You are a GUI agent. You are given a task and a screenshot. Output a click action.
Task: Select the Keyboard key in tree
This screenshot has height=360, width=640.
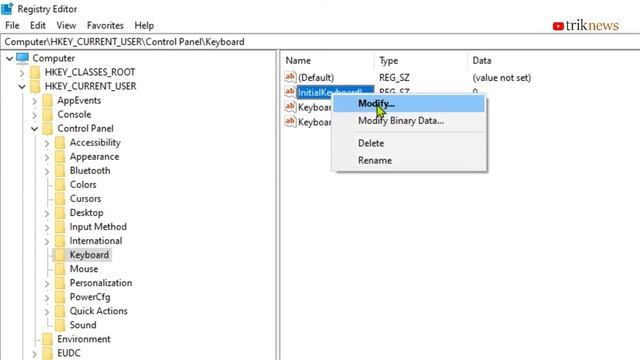point(89,255)
